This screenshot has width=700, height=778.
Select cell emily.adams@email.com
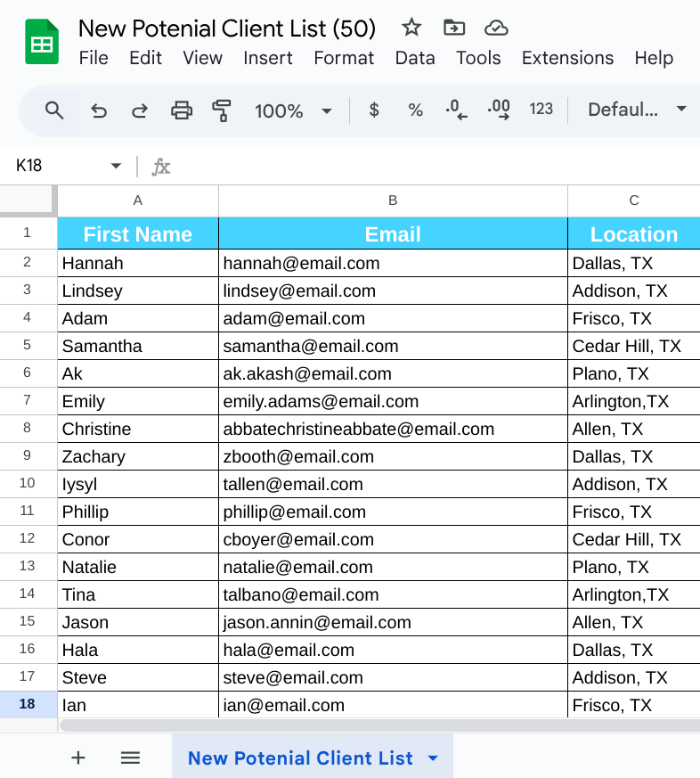click(393, 401)
